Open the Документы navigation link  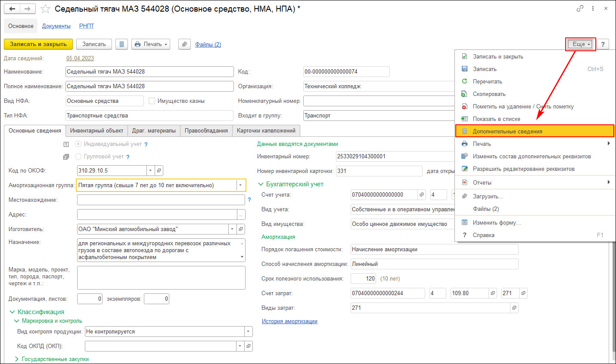[56, 26]
